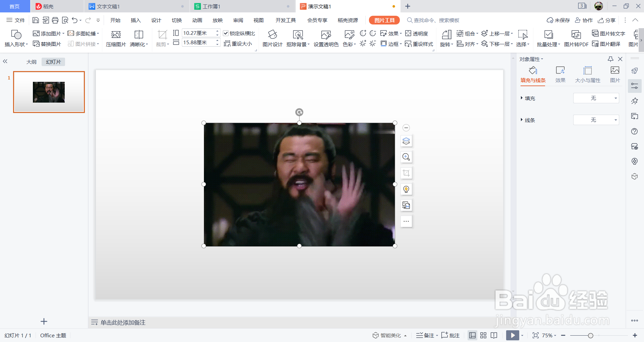The height and width of the screenshot is (342, 644).
Task: Click Picture Translate (图片翻译) button
Action: 606,44
